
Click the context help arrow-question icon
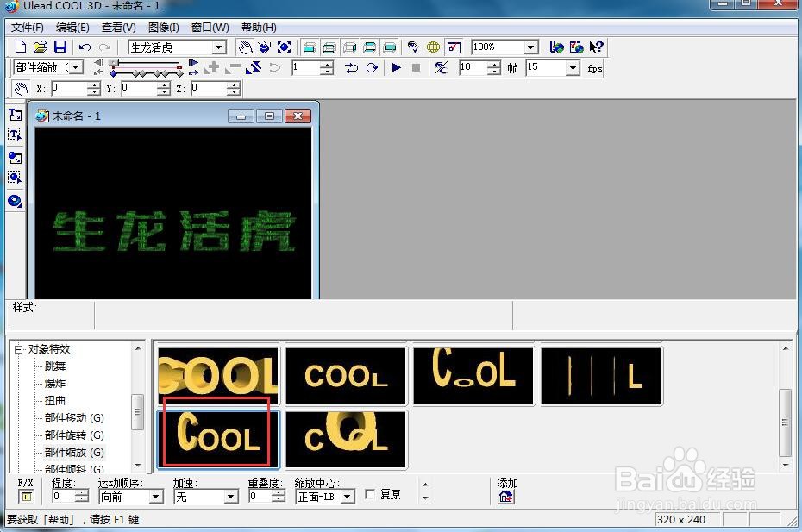tap(595, 47)
